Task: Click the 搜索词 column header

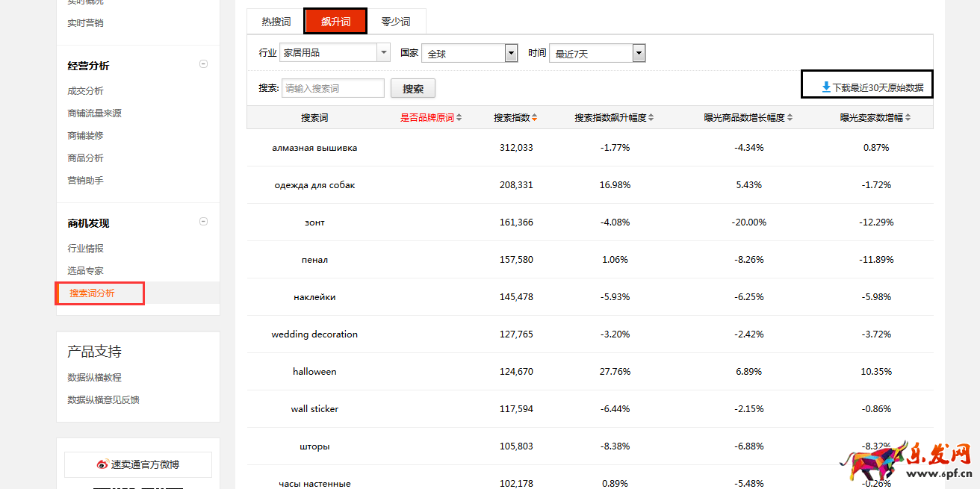Action: [314, 118]
